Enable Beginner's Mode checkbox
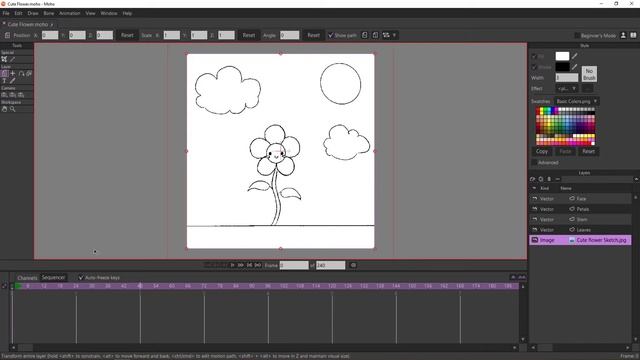 (577, 36)
